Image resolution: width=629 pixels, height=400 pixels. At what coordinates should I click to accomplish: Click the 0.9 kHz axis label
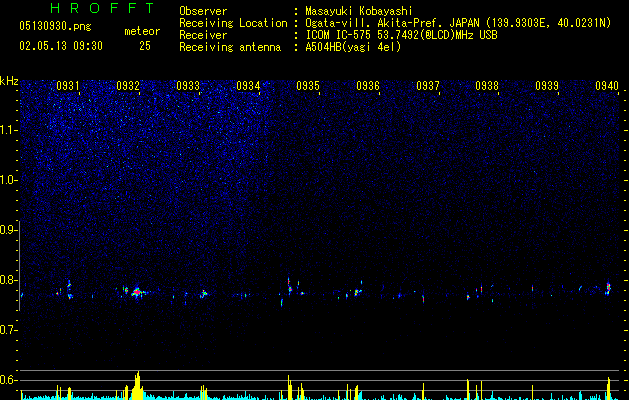tap(9, 230)
